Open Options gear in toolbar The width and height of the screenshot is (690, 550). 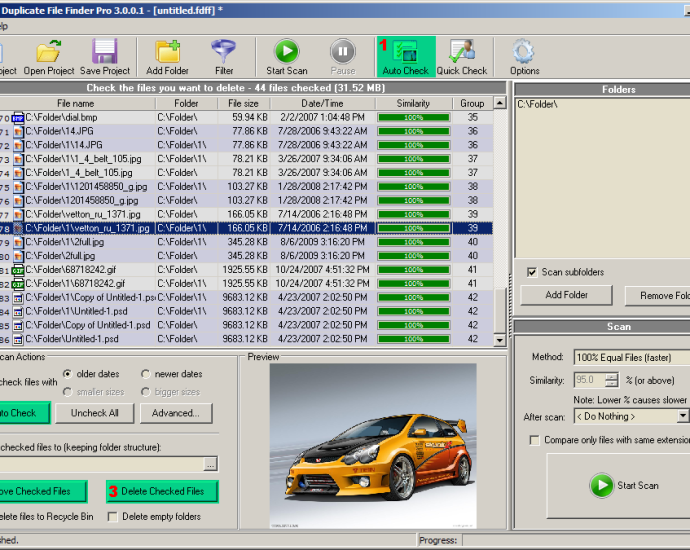pyautogui.click(x=524, y=51)
